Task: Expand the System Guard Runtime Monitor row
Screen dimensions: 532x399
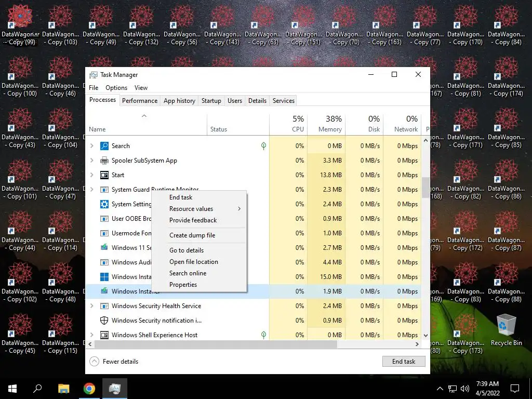Action: tap(91, 190)
